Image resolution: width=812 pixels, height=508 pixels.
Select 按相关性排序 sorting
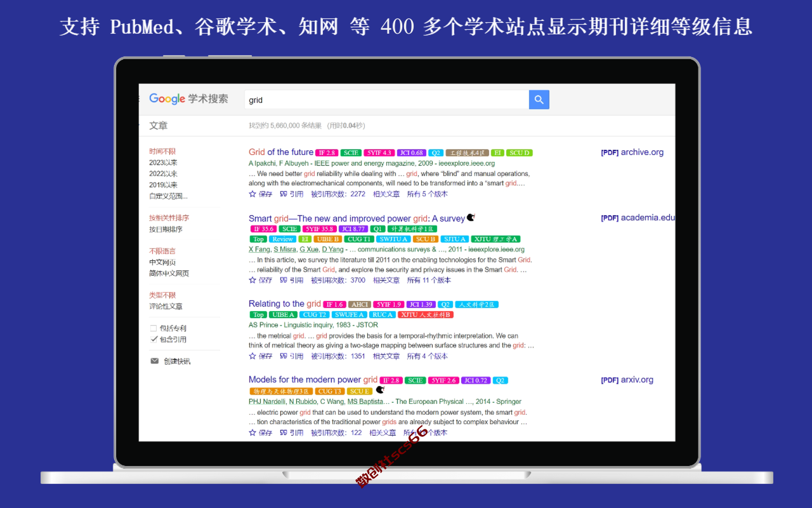click(x=169, y=218)
